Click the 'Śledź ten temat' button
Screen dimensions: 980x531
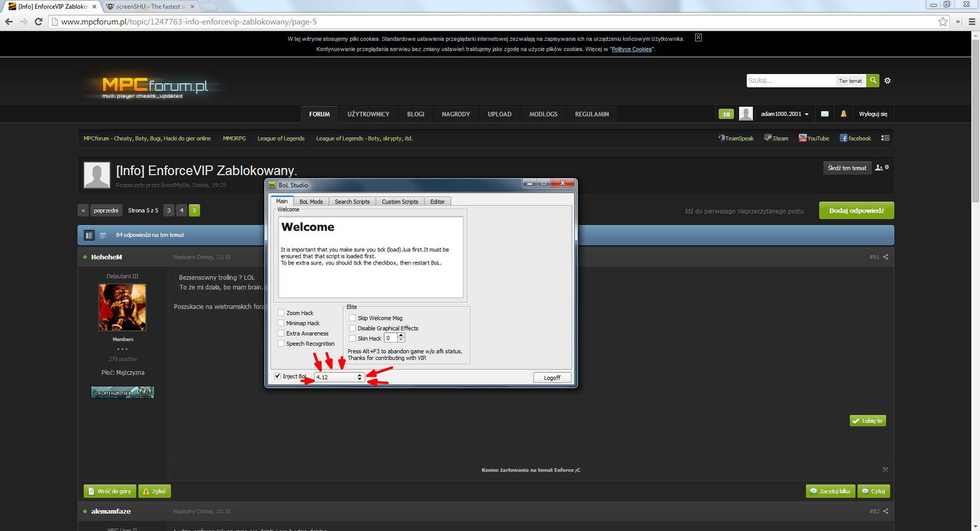coord(847,168)
